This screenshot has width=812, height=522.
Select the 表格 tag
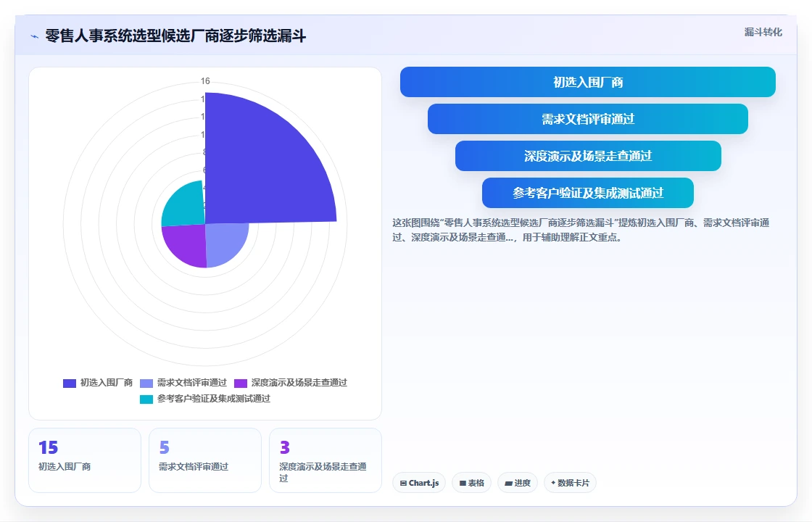tap(472, 483)
